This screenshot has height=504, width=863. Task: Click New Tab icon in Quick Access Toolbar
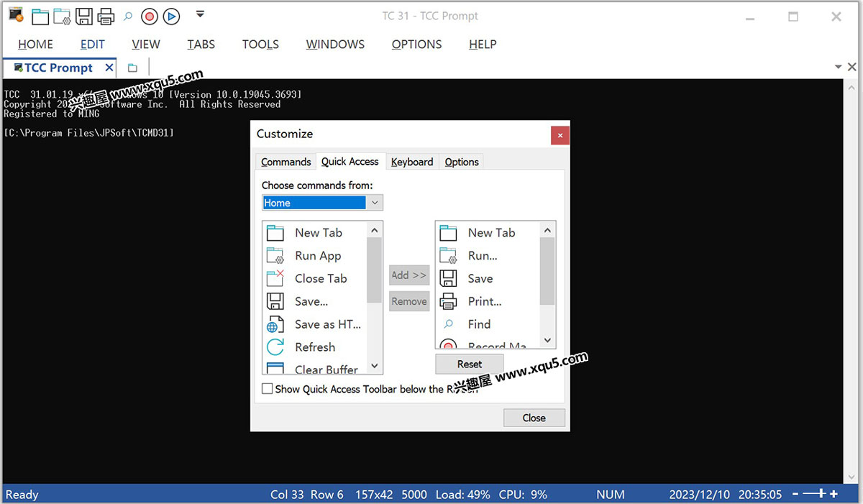click(x=40, y=16)
